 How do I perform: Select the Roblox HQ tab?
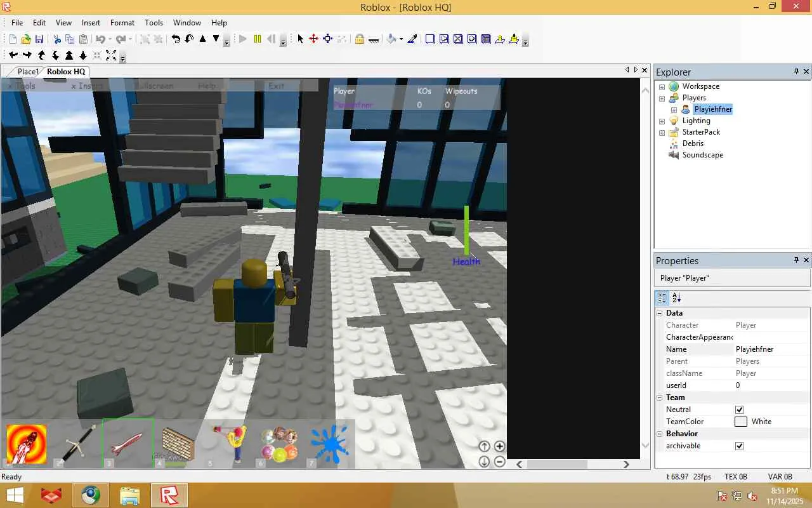(x=66, y=72)
